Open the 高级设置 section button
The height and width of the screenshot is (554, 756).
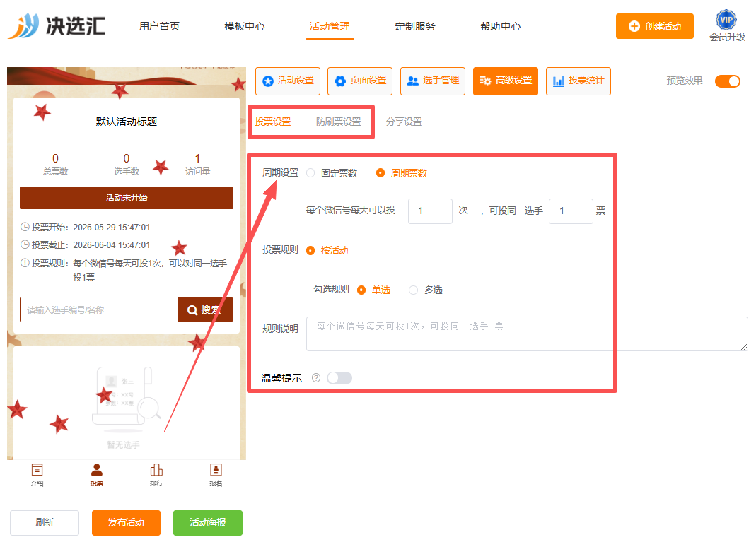click(x=506, y=81)
